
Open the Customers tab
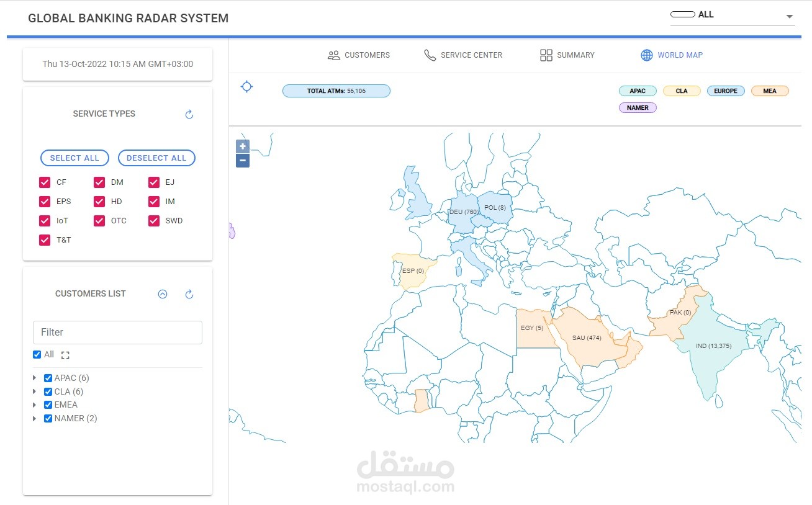click(359, 55)
